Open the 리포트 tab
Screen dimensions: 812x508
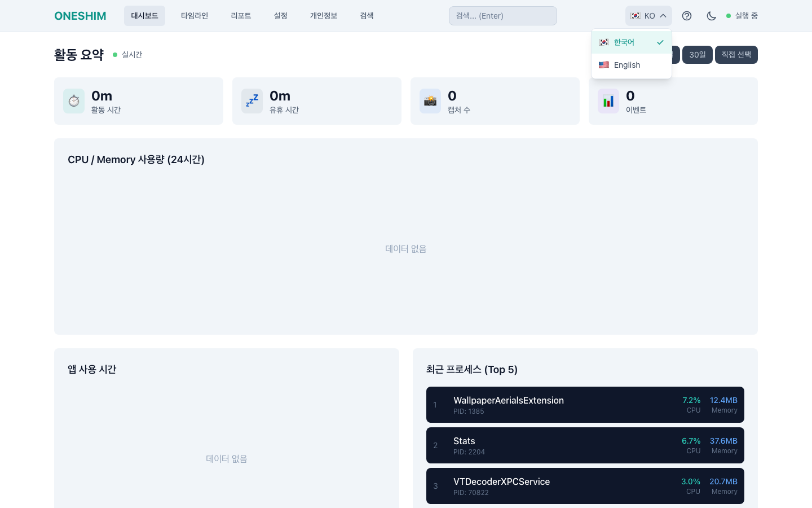point(241,16)
